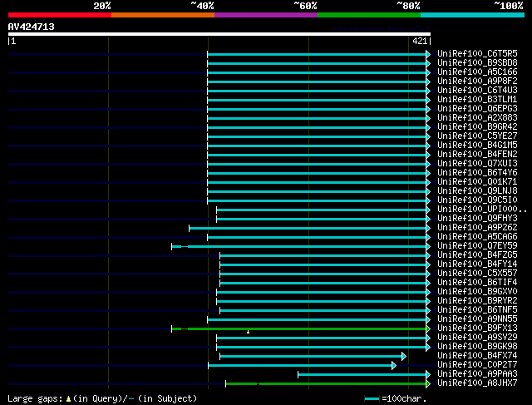Select label UniRef100_C5YE27
The width and height of the screenshot is (532, 405).
[477, 136]
